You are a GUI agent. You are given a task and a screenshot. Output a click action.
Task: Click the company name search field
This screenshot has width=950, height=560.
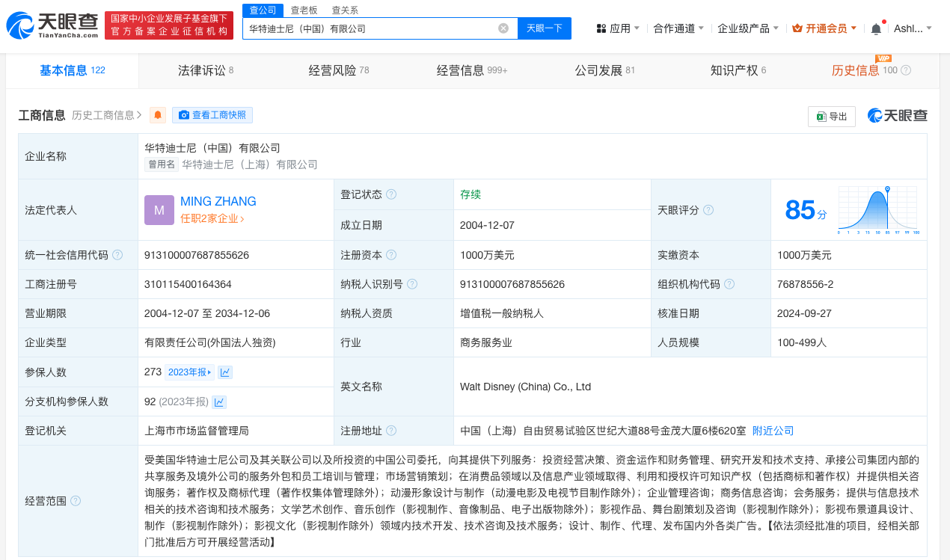click(370, 28)
